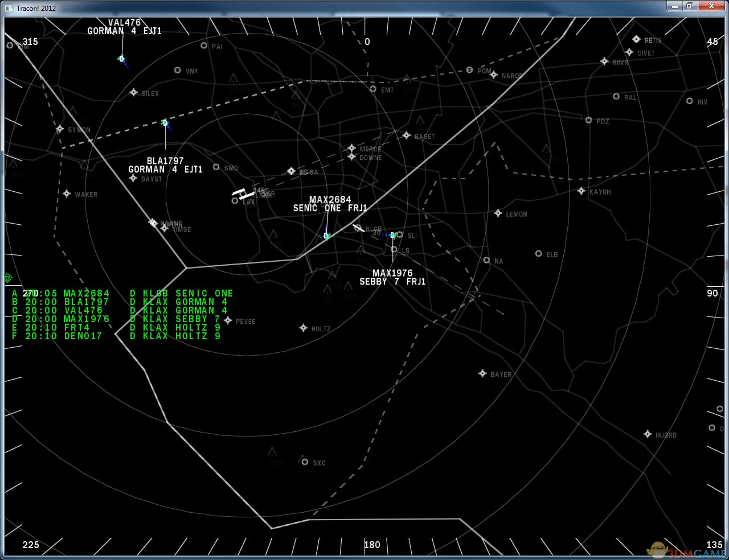Click the PDZ VOR station marker
The width and height of the screenshot is (729, 560).
click(x=588, y=120)
